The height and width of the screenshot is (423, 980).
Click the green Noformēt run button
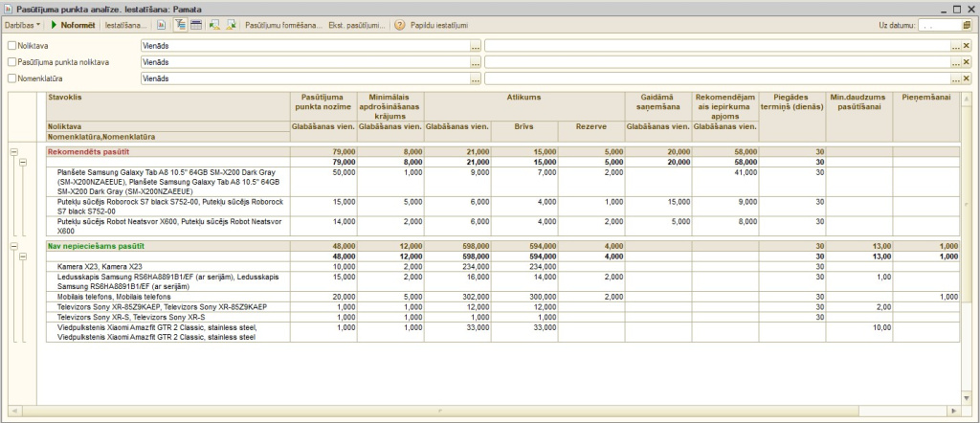click(72, 24)
